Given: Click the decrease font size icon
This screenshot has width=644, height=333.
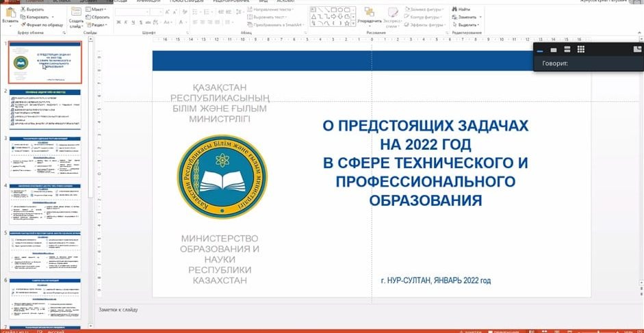Looking at the screenshot, I should coord(175,12).
